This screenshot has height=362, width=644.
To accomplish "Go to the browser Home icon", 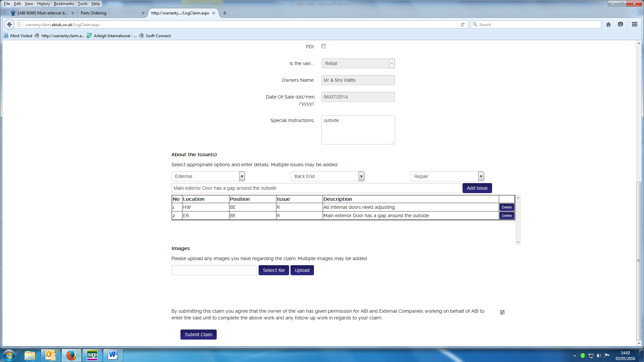I will (608, 24).
